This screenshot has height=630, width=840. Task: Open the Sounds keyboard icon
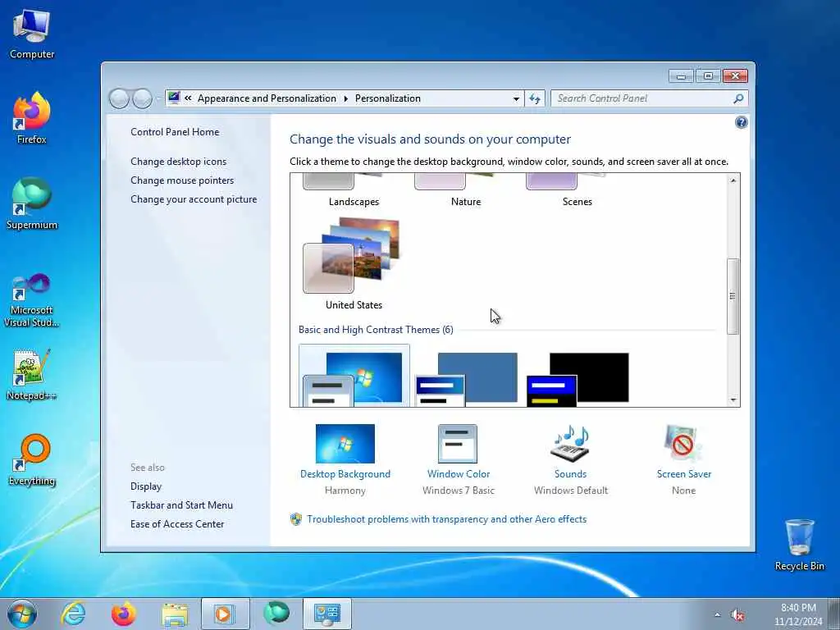pyautogui.click(x=570, y=444)
